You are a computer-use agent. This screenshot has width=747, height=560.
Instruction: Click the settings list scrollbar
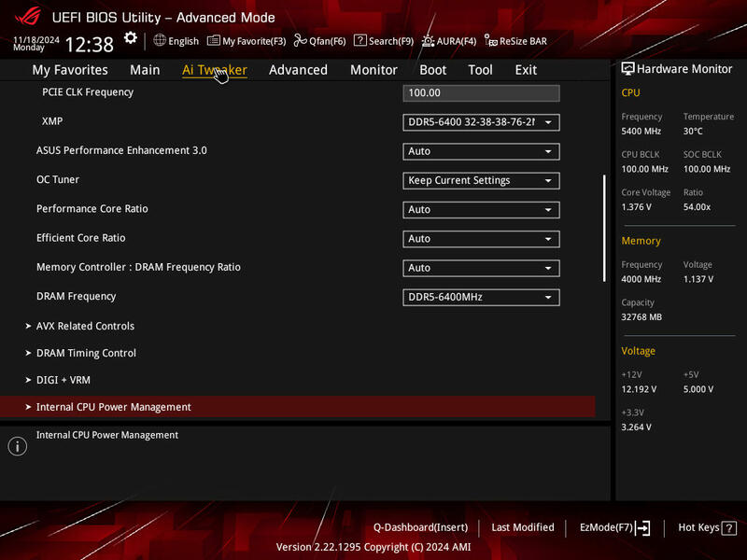point(604,228)
